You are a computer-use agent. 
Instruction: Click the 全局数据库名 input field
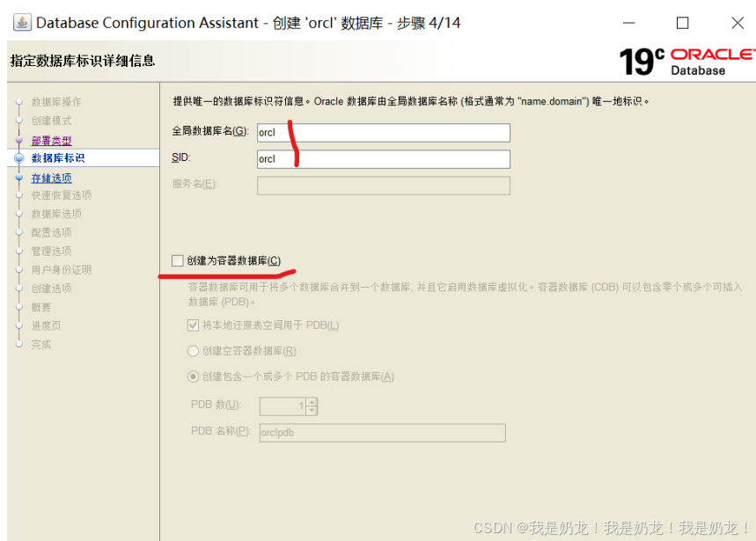[384, 133]
